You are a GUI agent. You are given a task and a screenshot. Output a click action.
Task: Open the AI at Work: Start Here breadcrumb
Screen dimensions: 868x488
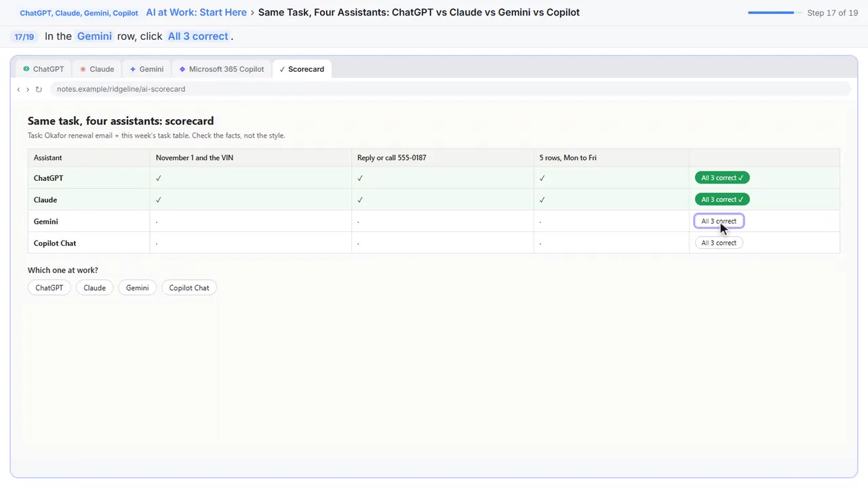point(196,13)
